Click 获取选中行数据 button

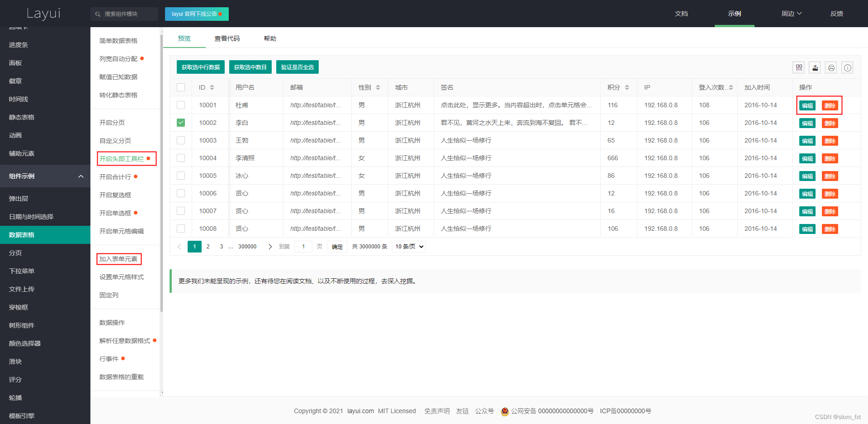[201, 67]
